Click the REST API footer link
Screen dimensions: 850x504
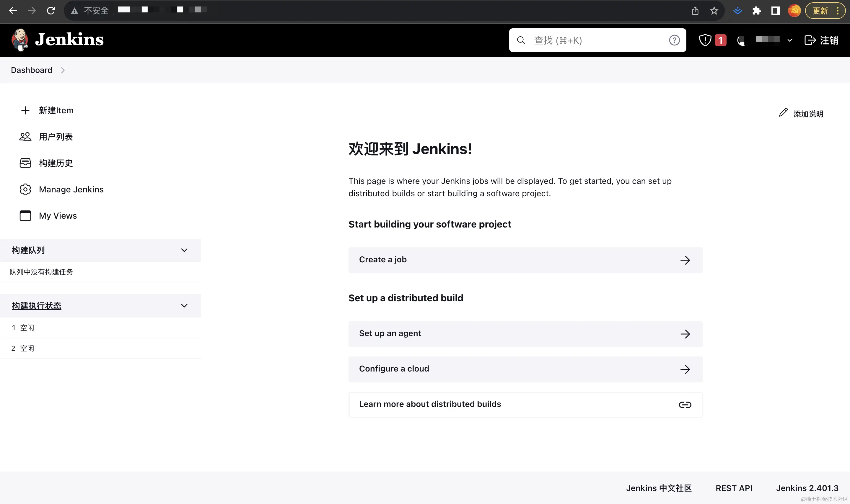coord(734,488)
